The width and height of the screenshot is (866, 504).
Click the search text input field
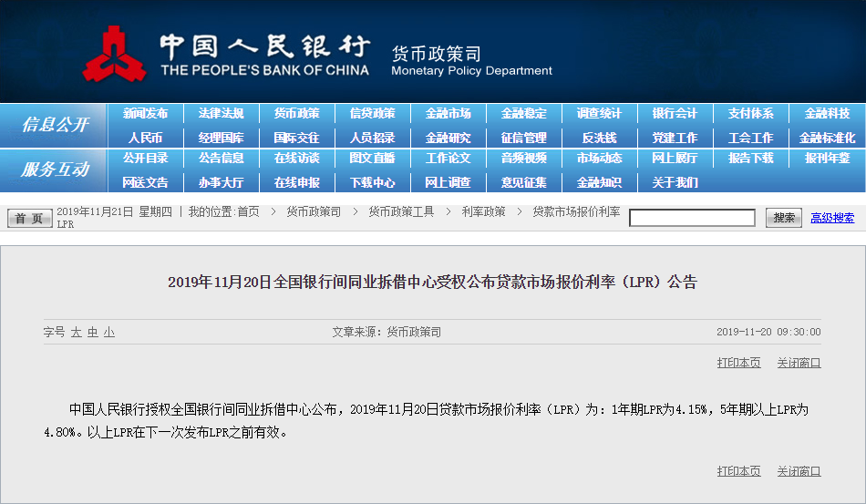point(692,218)
